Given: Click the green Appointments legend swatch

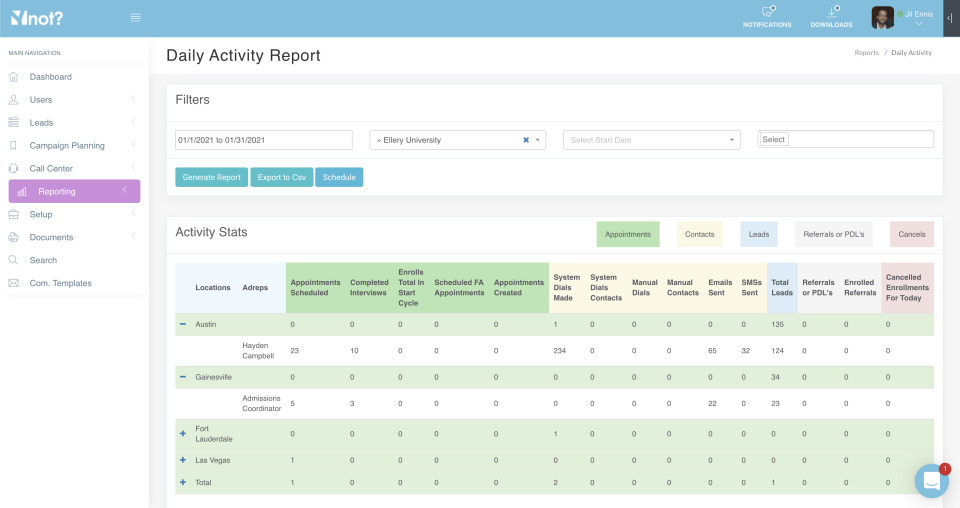Looking at the screenshot, I should point(628,234).
